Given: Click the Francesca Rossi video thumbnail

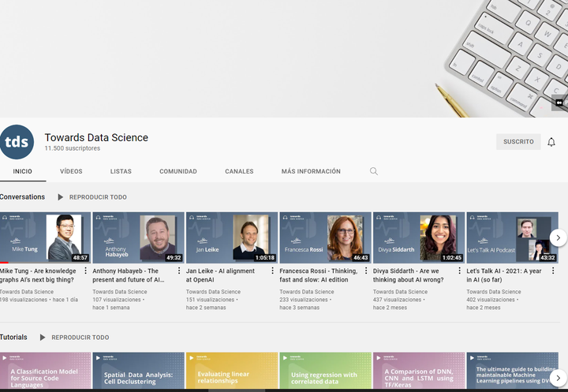Looking at the screenshot, I should click(325, 237).
